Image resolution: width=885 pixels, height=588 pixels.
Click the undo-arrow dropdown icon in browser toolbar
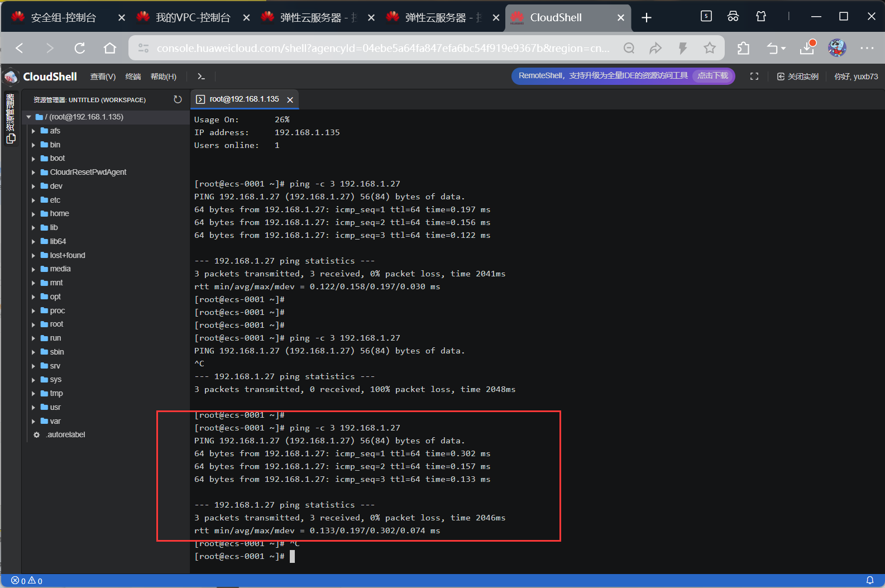[776, 48]
